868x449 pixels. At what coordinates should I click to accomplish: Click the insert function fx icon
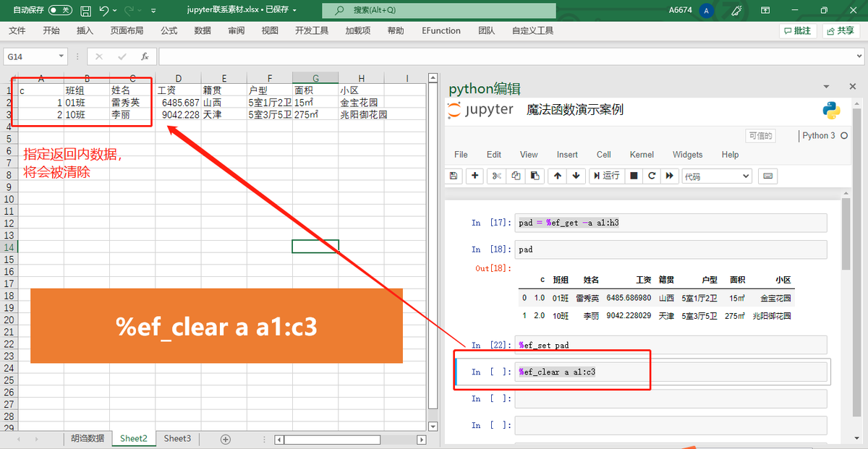coord(145,56)
